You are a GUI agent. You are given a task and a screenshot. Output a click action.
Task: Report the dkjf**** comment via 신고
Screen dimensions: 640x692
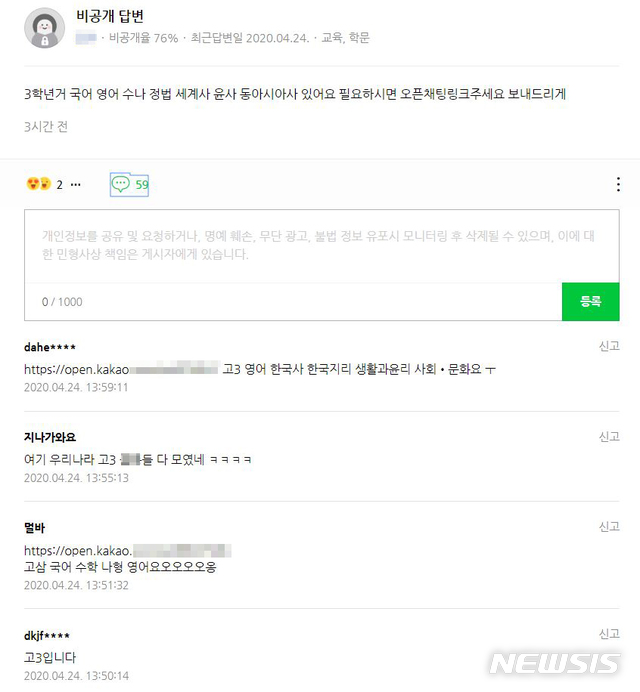609,634
